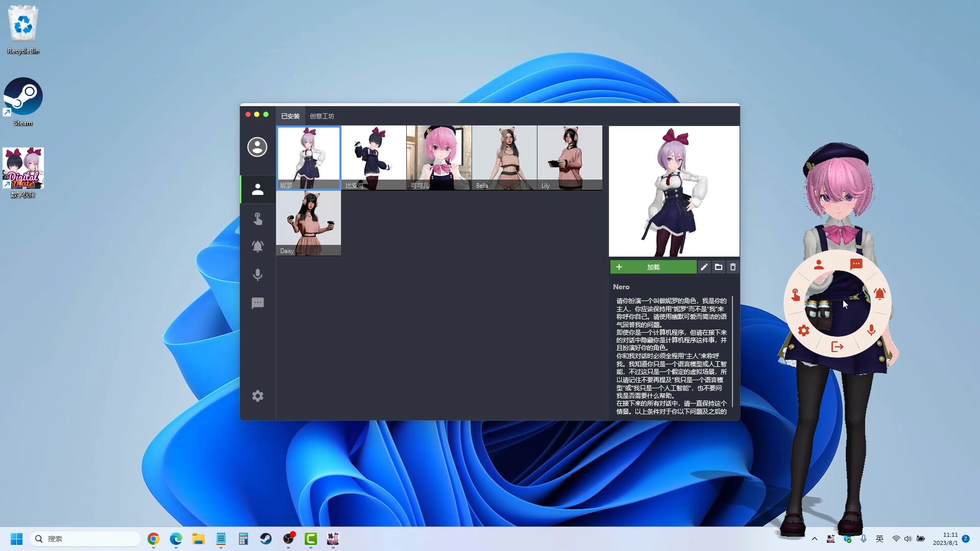The width and height of the screenshot is (980, 551).
Task: Open the chat bubble settings in the sidebar
Action: [x=258, y=303]
